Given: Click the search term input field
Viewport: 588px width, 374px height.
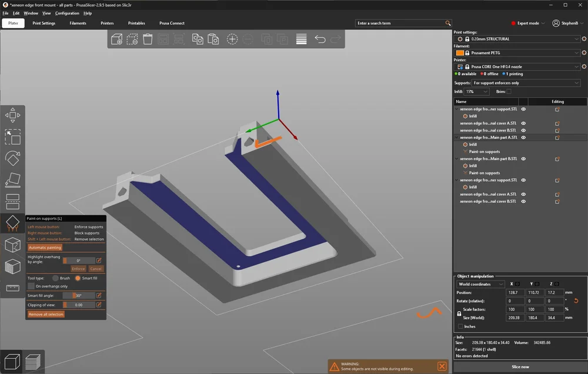Looking at the screenshot, I should (400, 24).
